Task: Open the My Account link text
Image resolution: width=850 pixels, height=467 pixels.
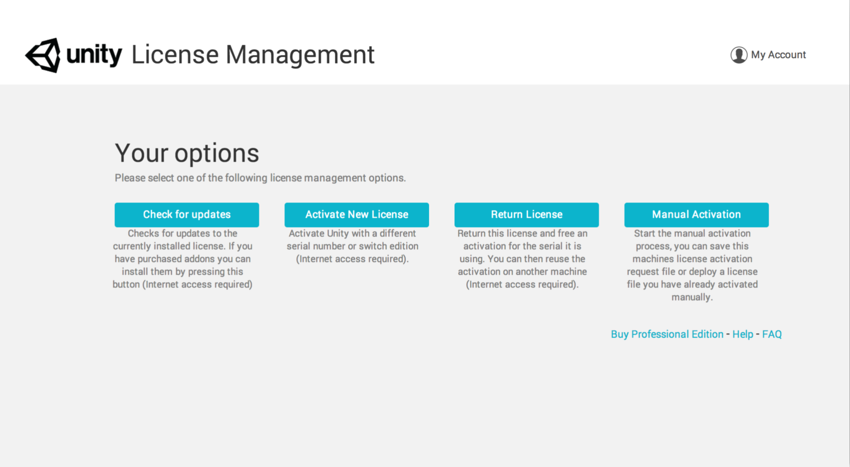Action: coord(778,55)
